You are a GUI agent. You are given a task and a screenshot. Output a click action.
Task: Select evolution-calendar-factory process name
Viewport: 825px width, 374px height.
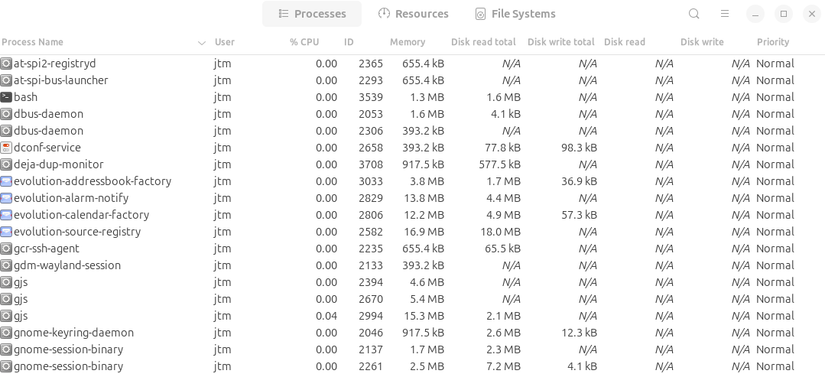click(x=81, y=215)
